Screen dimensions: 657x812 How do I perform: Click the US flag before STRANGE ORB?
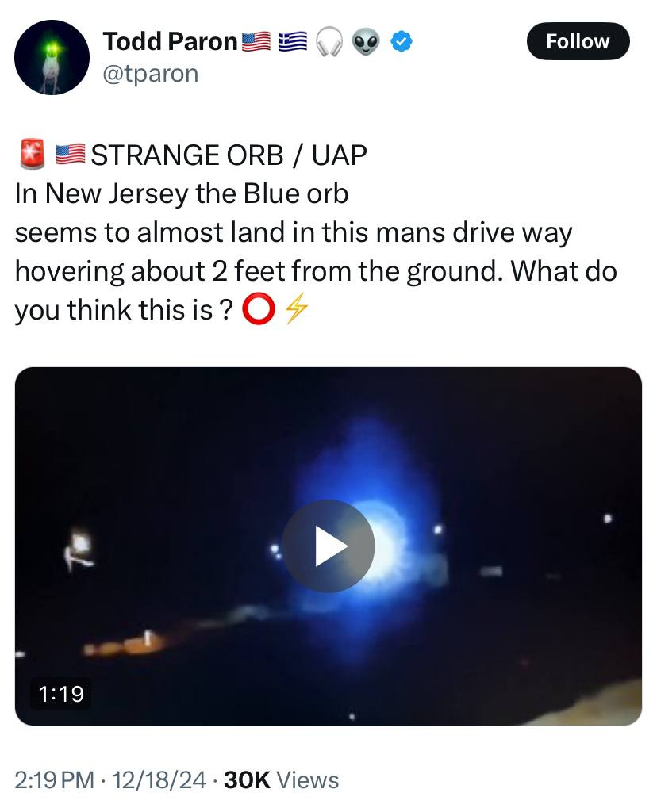(x=71, y=155)
